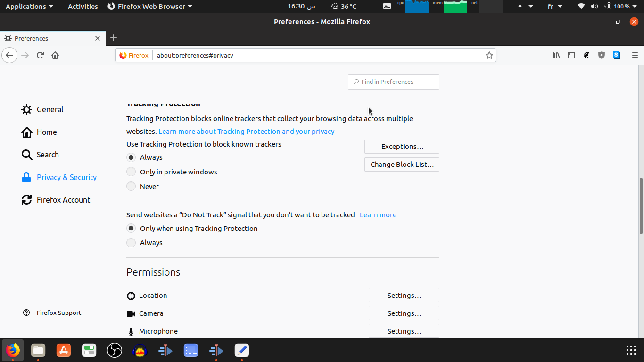Click the Change Block List button
This screenshot has width=644, height=362.
coord(402,165)
